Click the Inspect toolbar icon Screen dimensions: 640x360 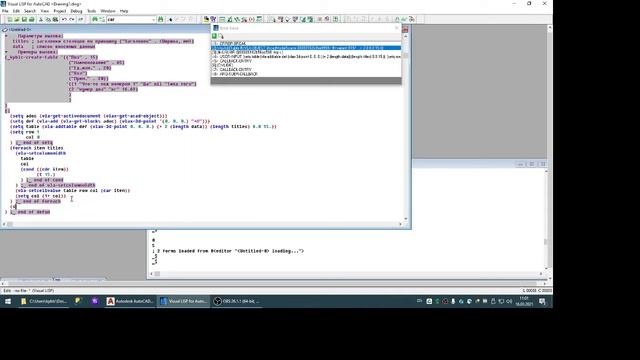[x=230, y=19]
